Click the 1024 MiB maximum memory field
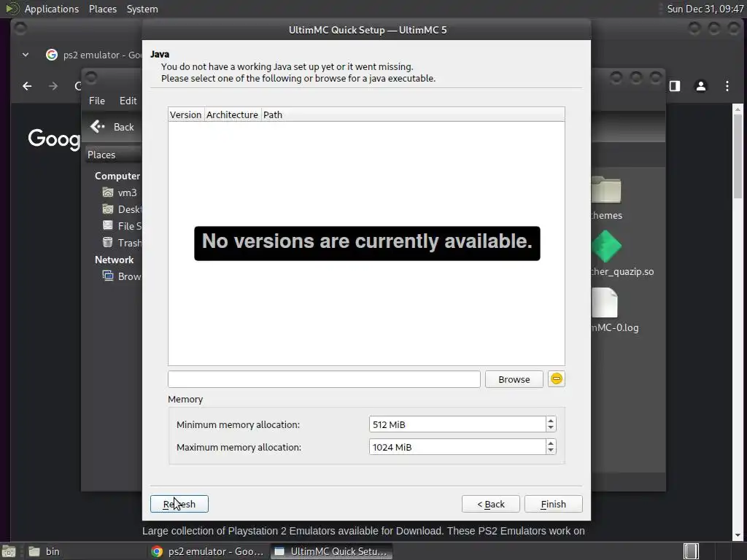Screen dimensions: 747x560 457,447
